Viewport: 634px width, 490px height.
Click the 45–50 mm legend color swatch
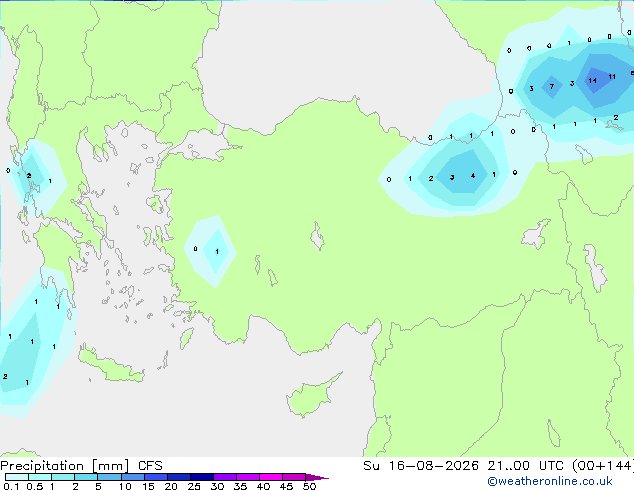[x=294, y=477]
